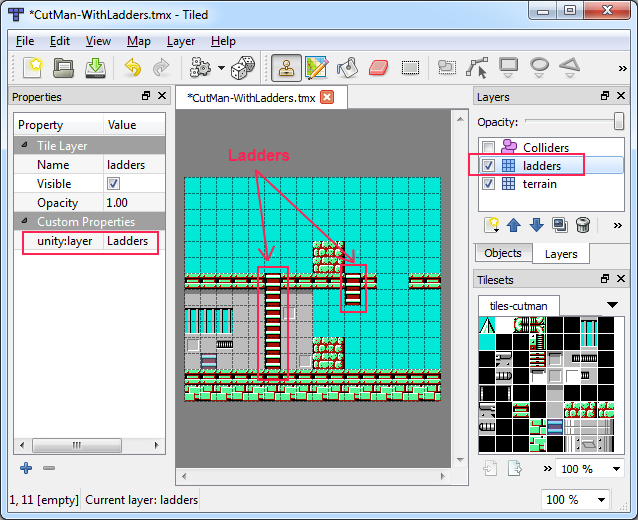Open the command button dropdown arrow
This screenshot has height=520, width=638.
(221, 68)
